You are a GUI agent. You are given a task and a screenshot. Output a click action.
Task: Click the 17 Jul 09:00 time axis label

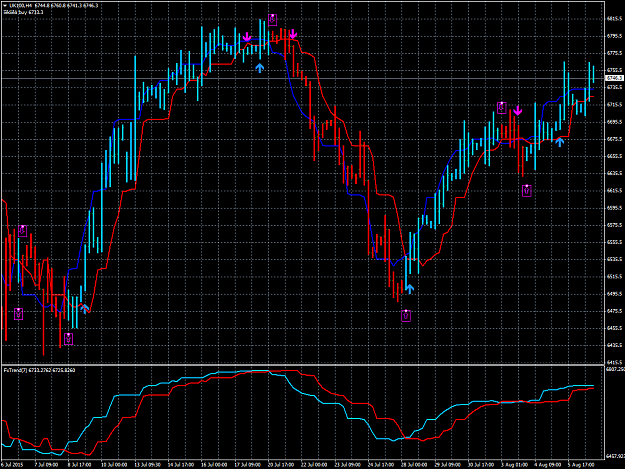point(248,465)
